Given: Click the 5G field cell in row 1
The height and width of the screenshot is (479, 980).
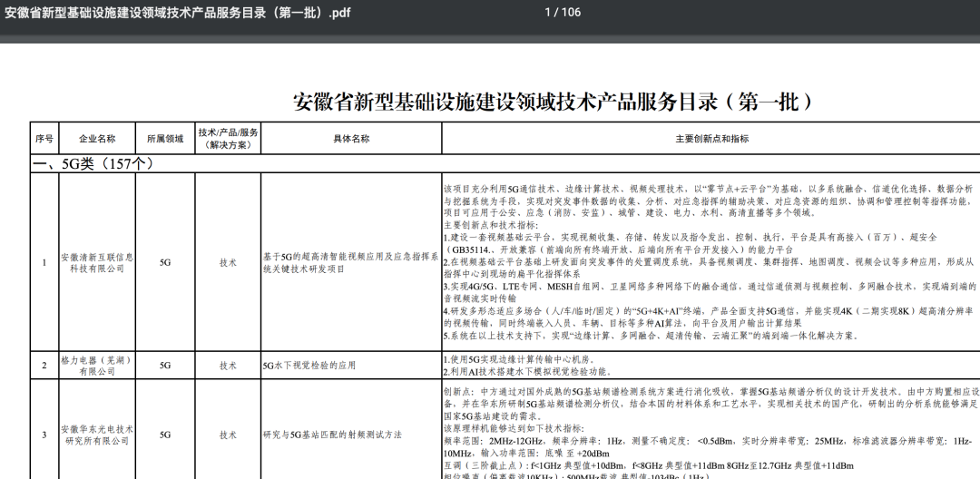Looking at the screenshot, I should click(166, 262).
